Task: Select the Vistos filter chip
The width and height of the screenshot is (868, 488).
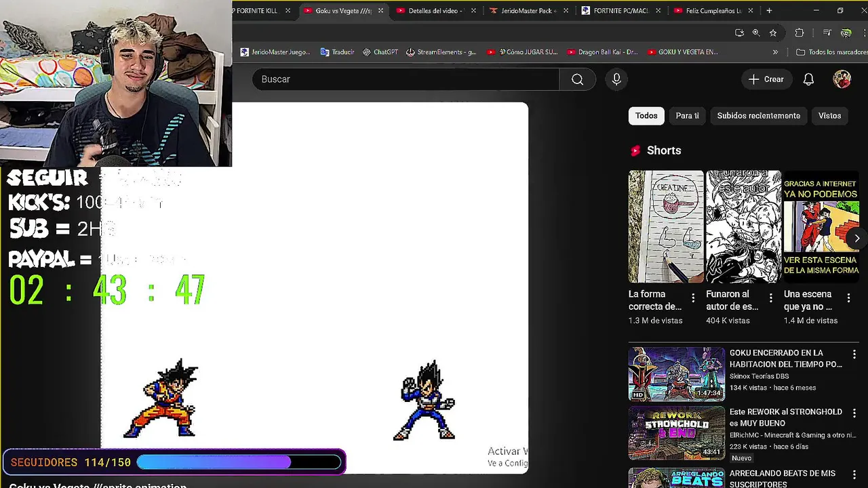Action: click(x=829, y=116)
